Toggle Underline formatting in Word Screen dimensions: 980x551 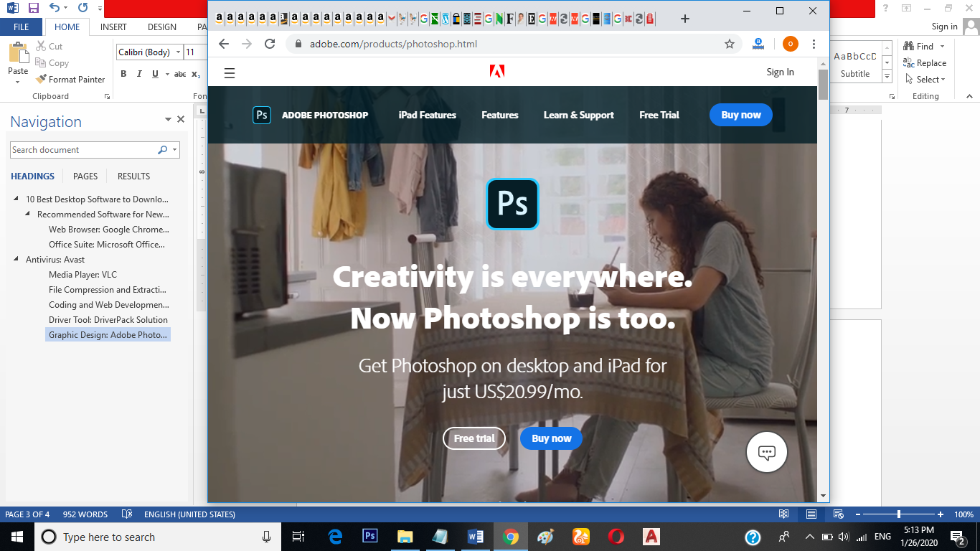point(156,74)
